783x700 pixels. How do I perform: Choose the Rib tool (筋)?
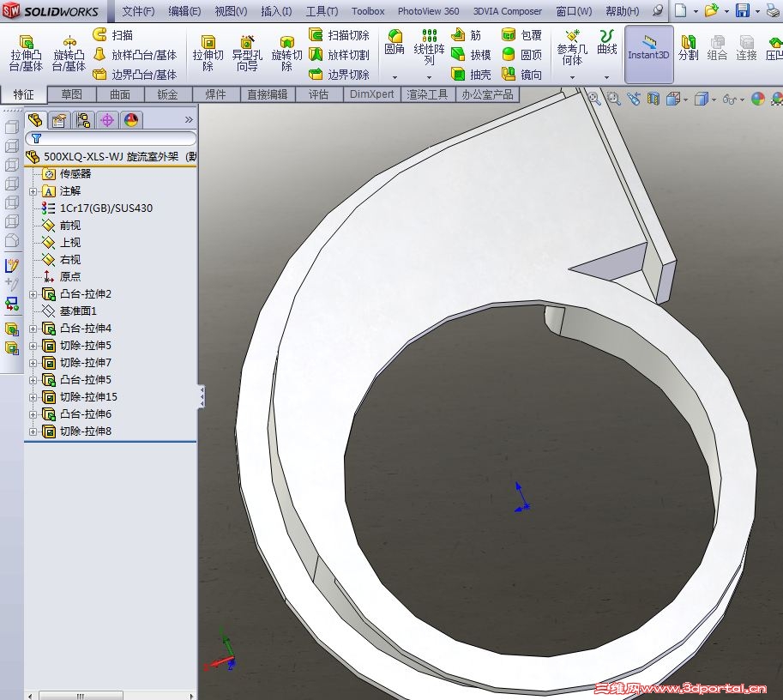[x=466, y=35]
